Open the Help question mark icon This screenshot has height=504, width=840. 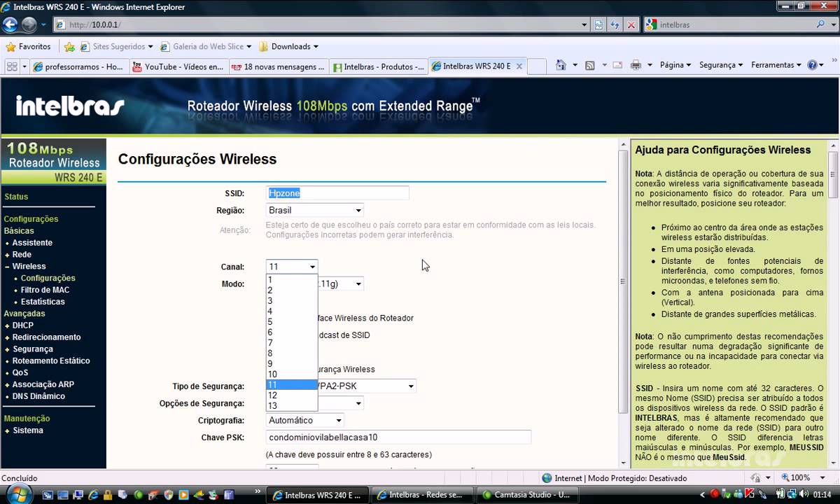pos(812,65)
